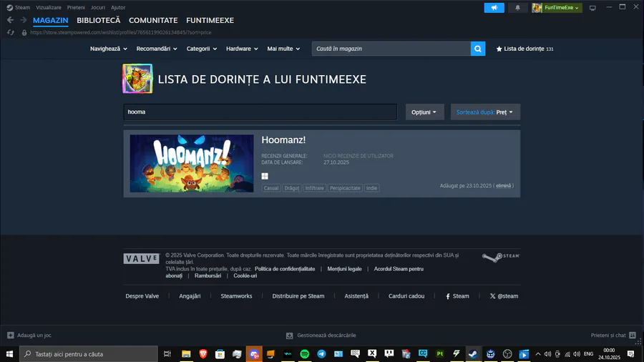The width and height of the screenshot is (644, 362).
Task: Open Task View on the taskbar
Action: [x=167, y=354]
